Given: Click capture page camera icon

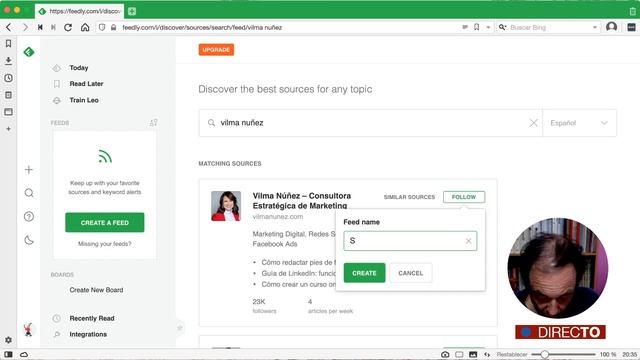Looking at the screenshot, I should 445,354.
